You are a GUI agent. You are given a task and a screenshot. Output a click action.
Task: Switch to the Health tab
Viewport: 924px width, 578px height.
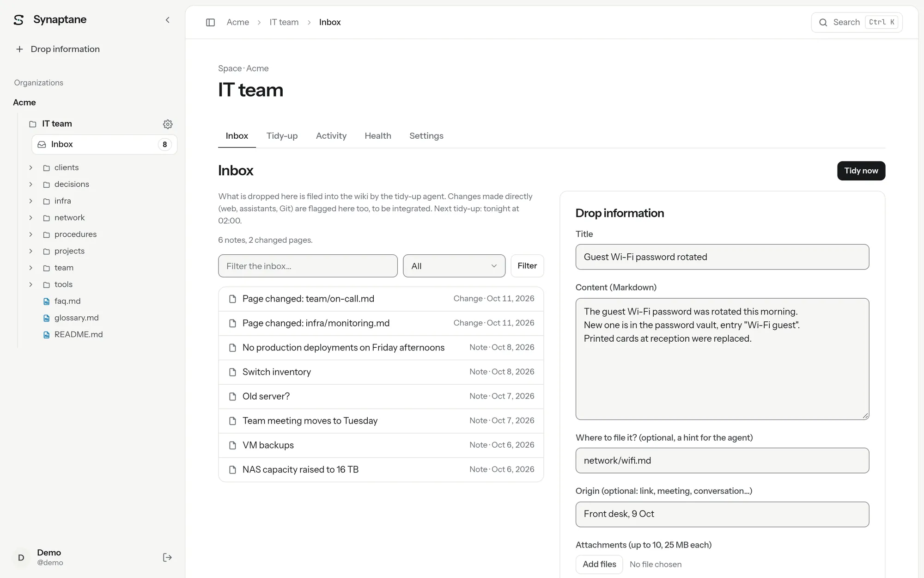(x=378, y=136)
